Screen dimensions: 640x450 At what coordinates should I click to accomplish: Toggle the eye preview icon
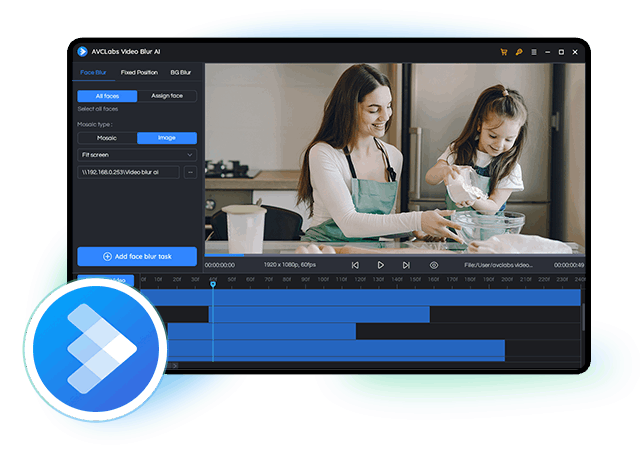point(434,265)
